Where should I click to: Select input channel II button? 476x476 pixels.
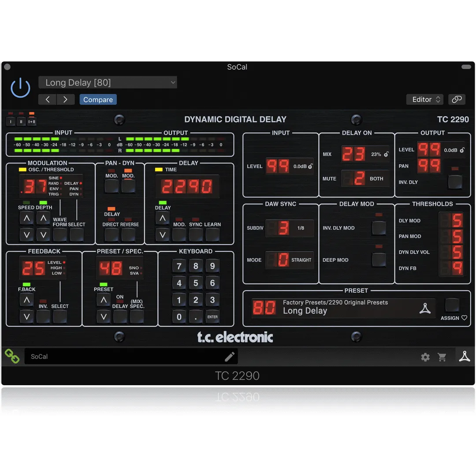click(21, 122)
